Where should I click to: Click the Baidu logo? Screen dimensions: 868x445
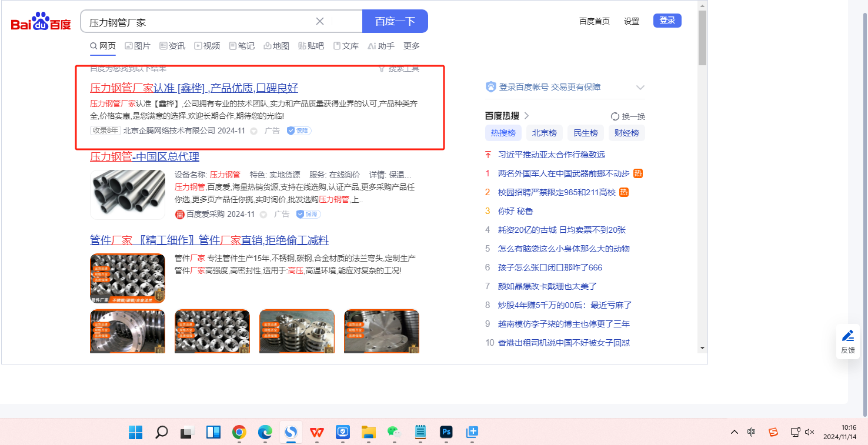[x=41, y=22]
